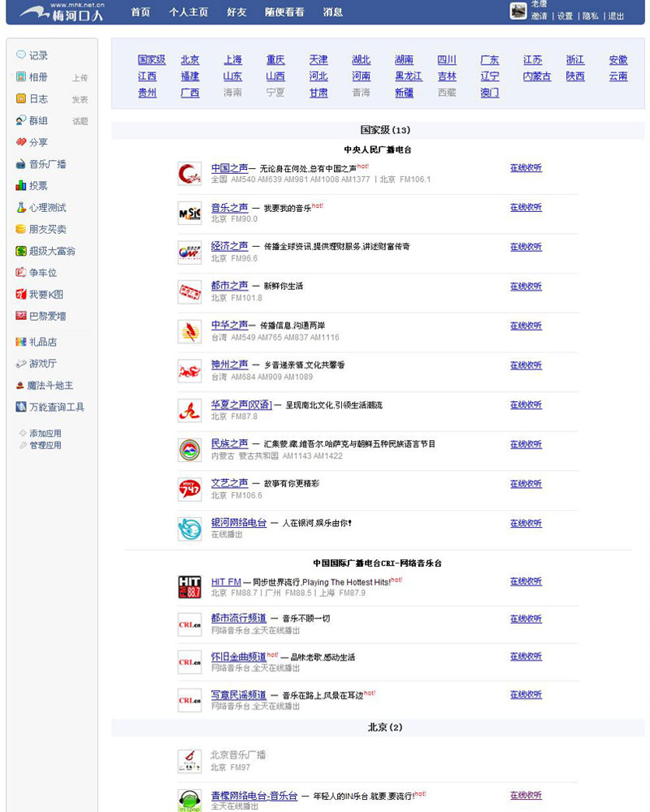
Task: Click 在线收听 for 怀旧金曲频道
Action: pos(526,657)
